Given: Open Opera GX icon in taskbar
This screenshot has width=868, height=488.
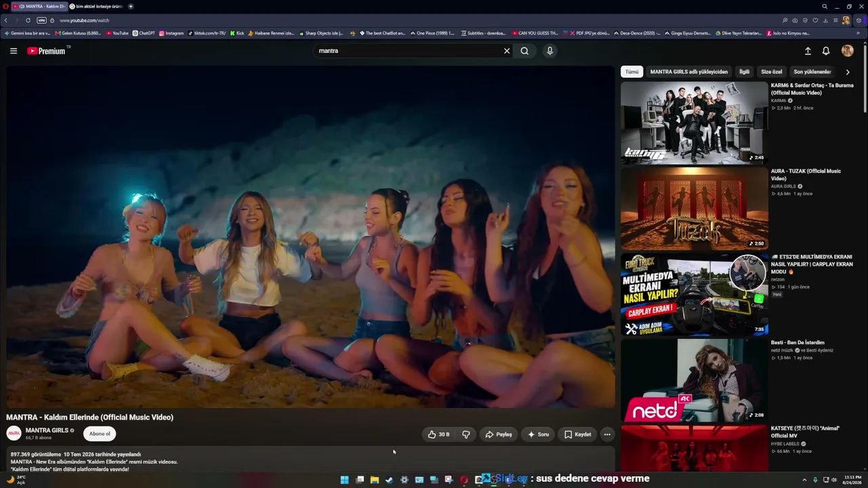Looking at the screenshot, I should [x=464, y=480].
